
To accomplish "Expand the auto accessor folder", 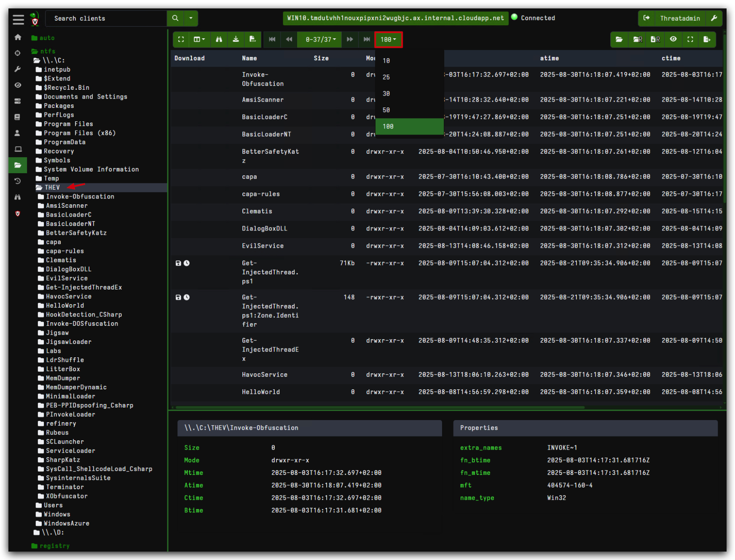I will coord(43,38).
